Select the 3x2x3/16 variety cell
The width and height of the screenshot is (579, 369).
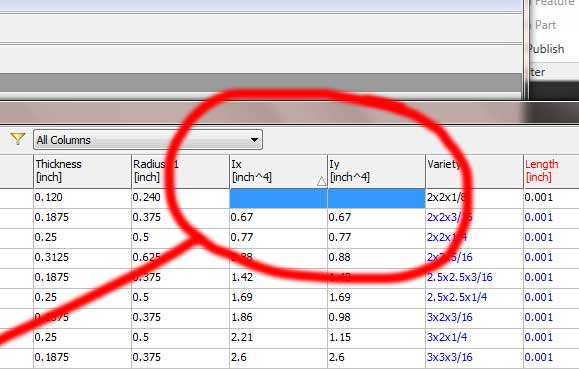(x=474, y=318)
